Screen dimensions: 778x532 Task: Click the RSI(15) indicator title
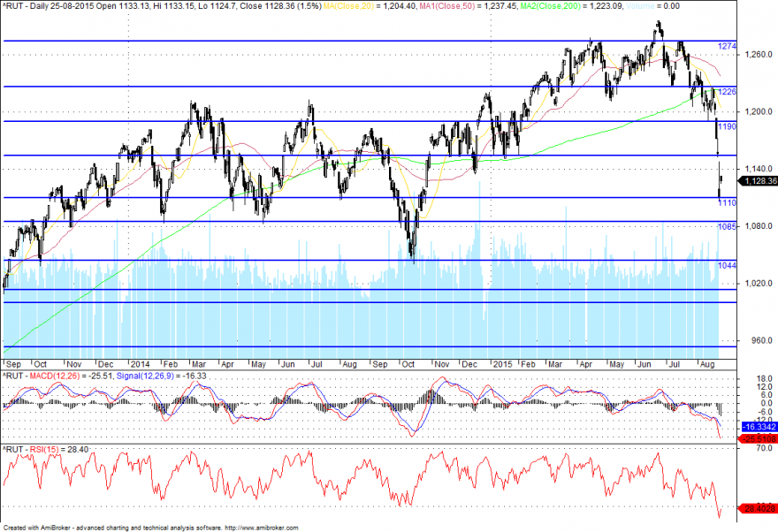(44, 449)
